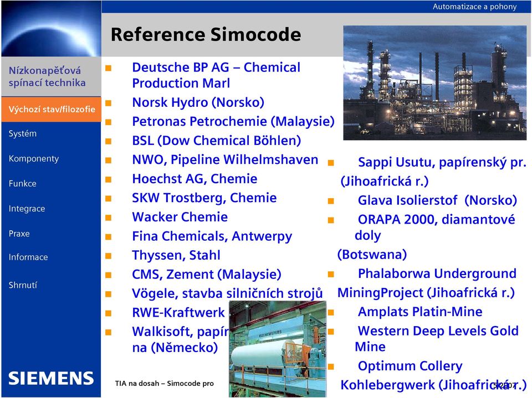
Task: Click the orange bullet beside Thyssen, Stahl
Action: (108, 256)
